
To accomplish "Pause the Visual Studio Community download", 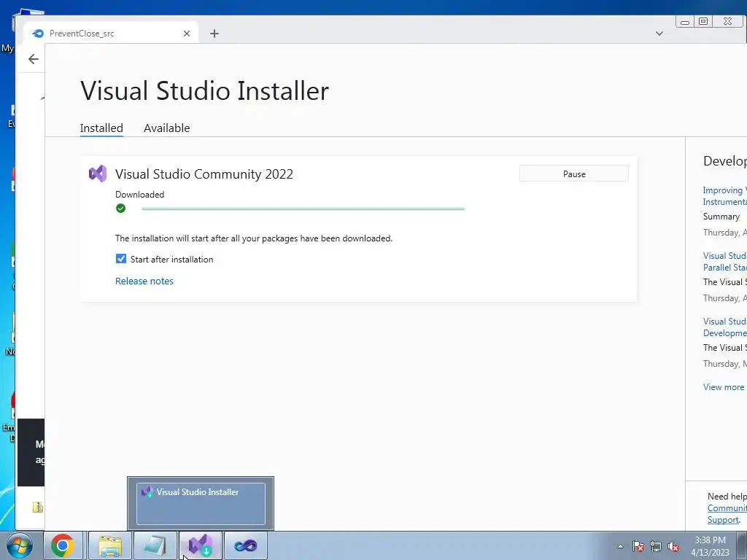I will (574, 174).
